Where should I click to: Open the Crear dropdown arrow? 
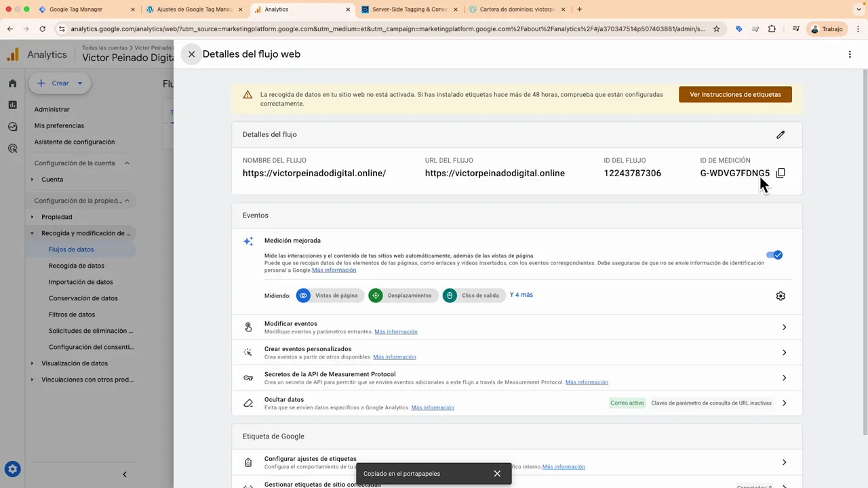(79, 83)
